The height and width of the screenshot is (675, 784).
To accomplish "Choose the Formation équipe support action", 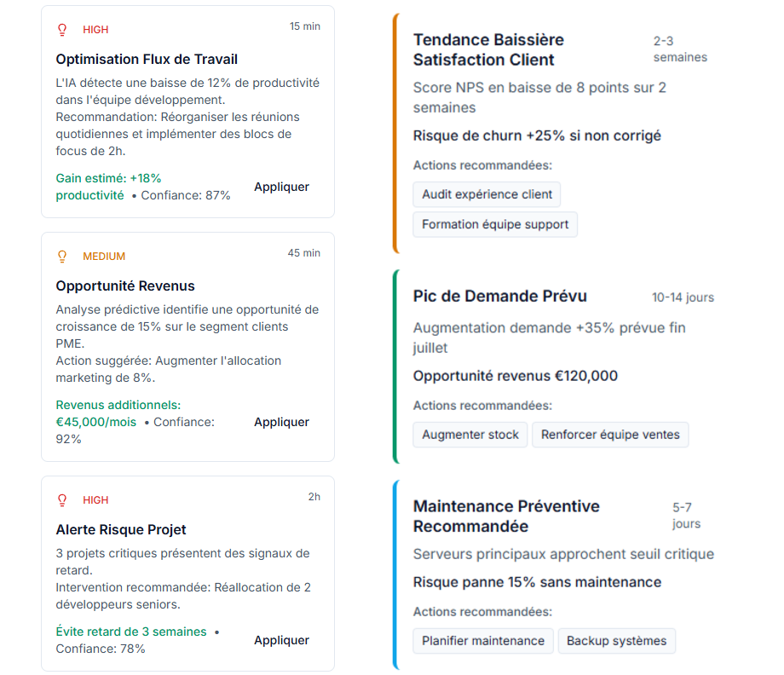I will point(495,224).
